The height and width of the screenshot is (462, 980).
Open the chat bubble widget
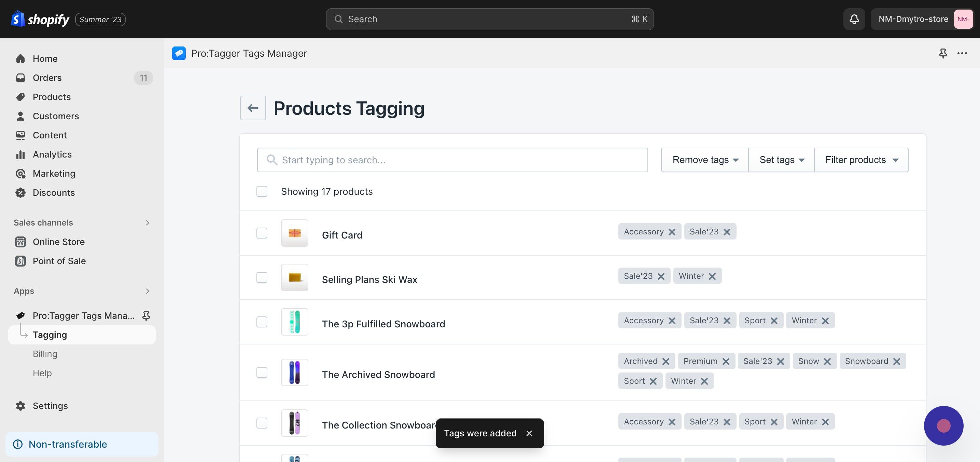943,425
